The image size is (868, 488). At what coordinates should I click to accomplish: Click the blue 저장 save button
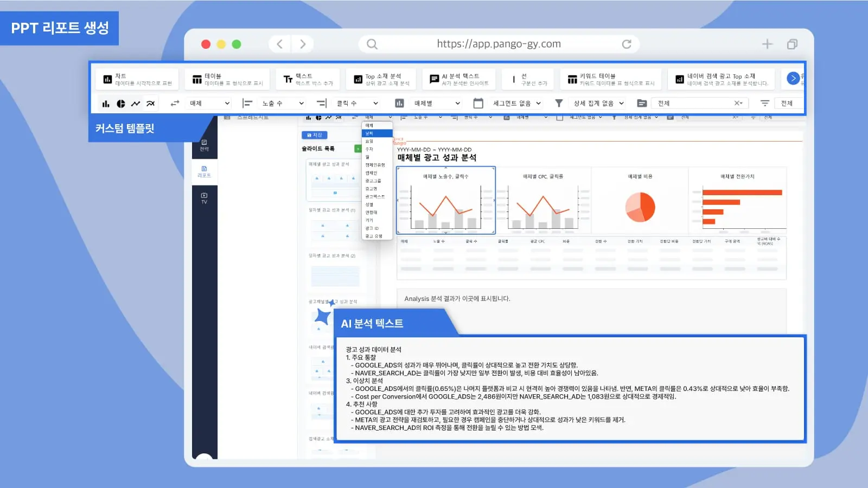(315, 135)
